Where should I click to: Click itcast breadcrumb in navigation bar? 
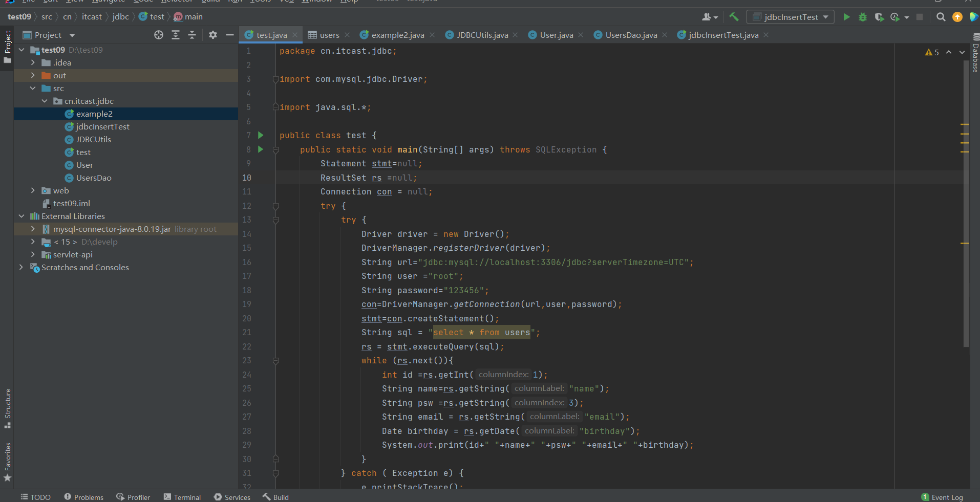point(92,16)
